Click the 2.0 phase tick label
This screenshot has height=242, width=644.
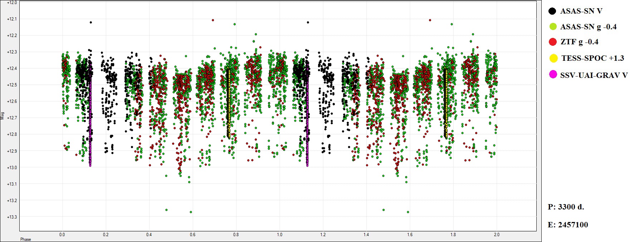[497, 234]
